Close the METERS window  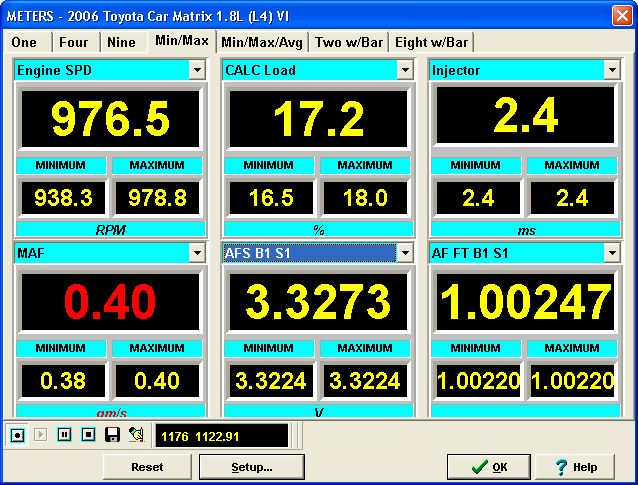[621, 15]
